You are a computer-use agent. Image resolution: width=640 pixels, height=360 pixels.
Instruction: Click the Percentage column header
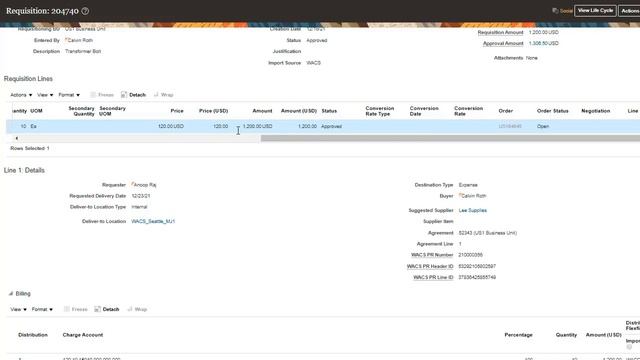point(518,335)
